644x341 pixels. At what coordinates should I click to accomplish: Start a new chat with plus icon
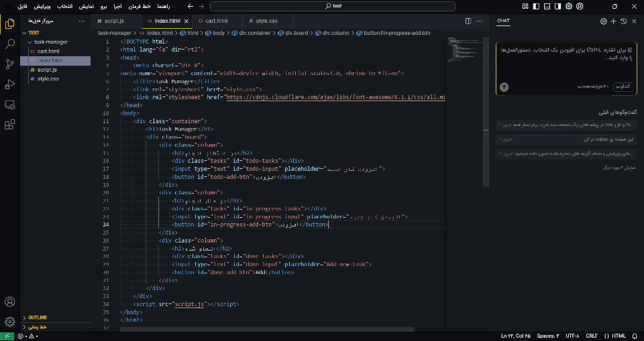point(614,21)
